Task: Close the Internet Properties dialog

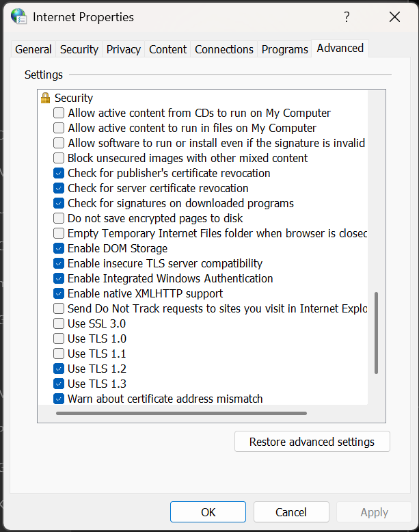Action: [x=394, y=17]
